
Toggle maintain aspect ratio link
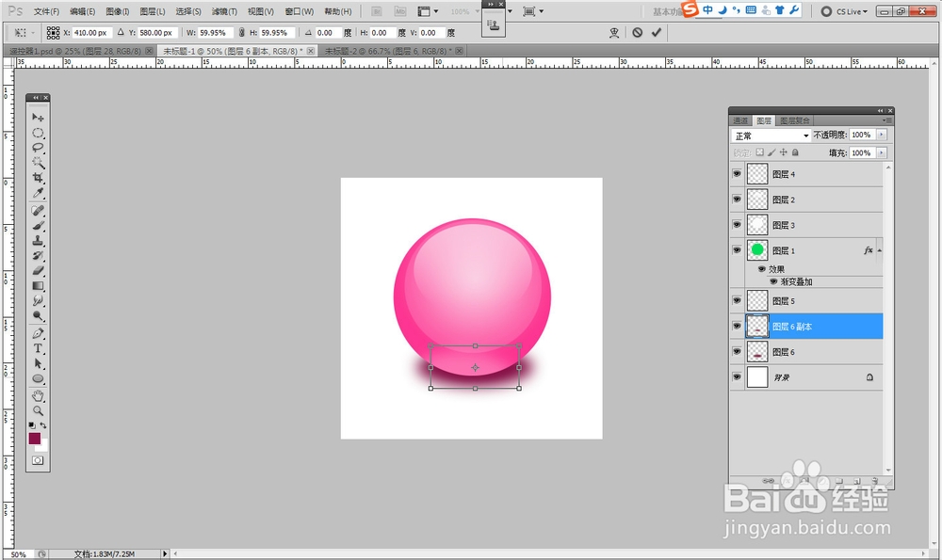click(241, 32)
